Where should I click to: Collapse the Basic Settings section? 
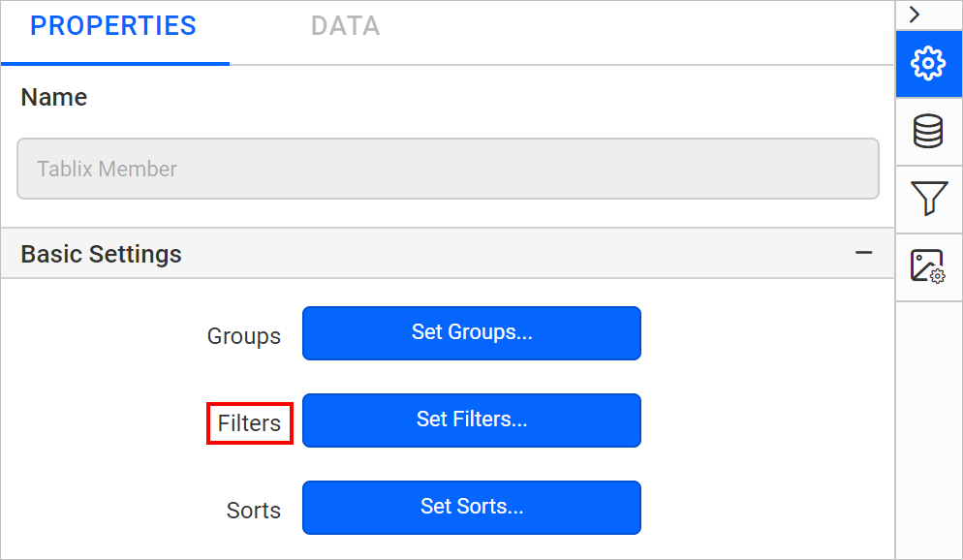pyautogui.click(x=863, y=253)
